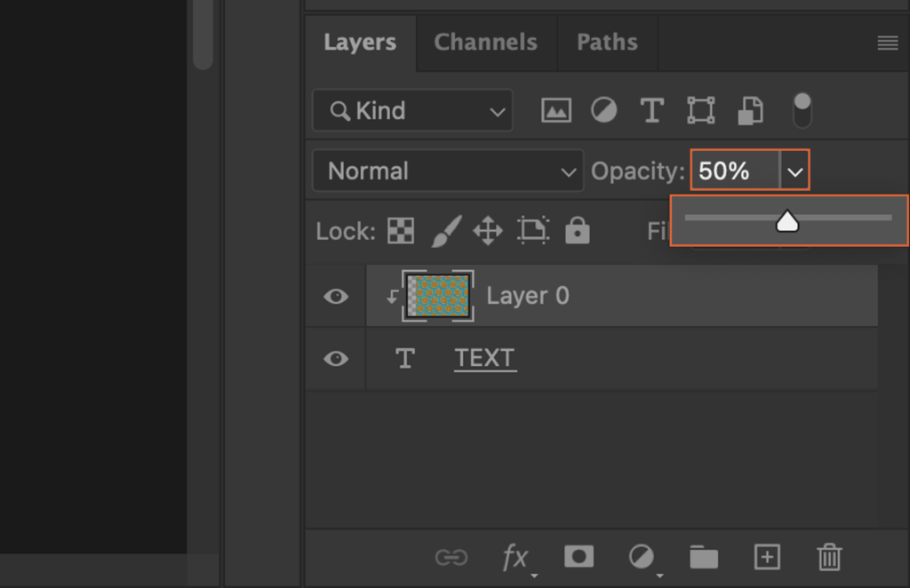Open the Kind filter dropdown
The height and width of the screenshot is (588, 910).
click(x=411, y=110)
